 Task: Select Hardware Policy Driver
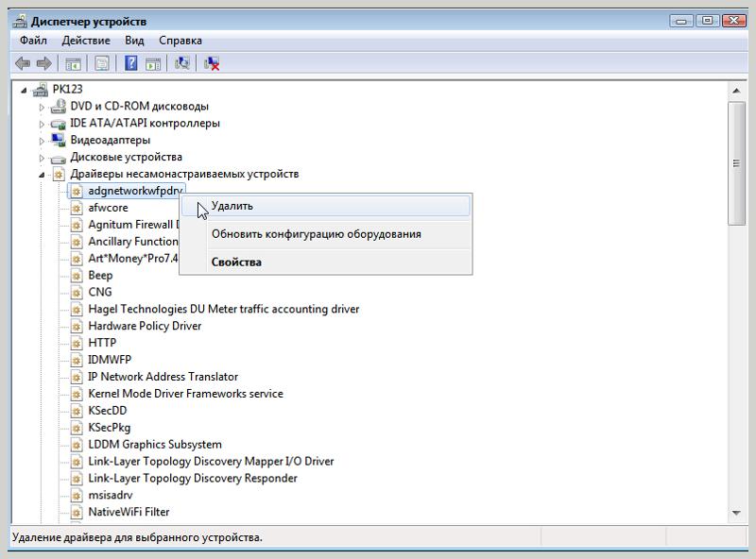pyautogui.click(x=145, y=326)
